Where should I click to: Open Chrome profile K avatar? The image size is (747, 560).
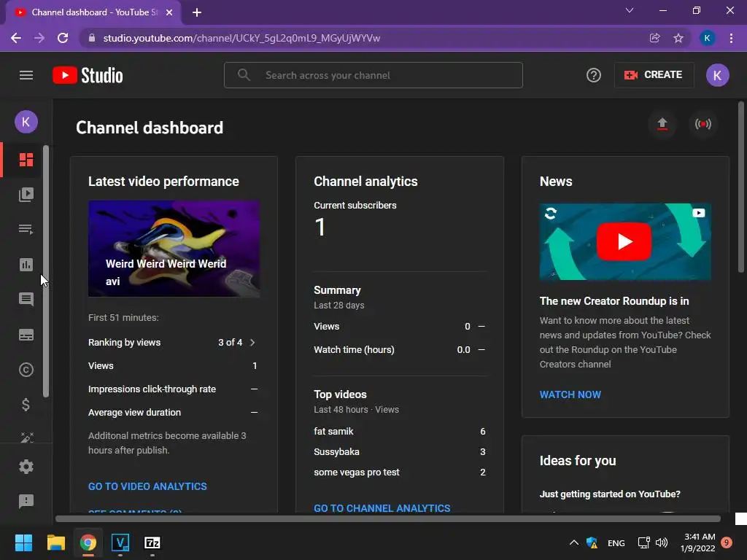(x=707, y=38)
